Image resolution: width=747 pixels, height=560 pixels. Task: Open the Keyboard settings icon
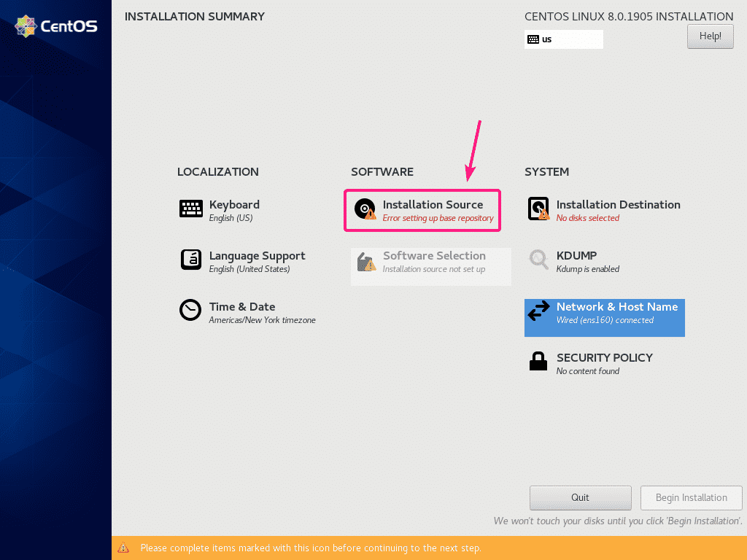(x=190, y=209)
